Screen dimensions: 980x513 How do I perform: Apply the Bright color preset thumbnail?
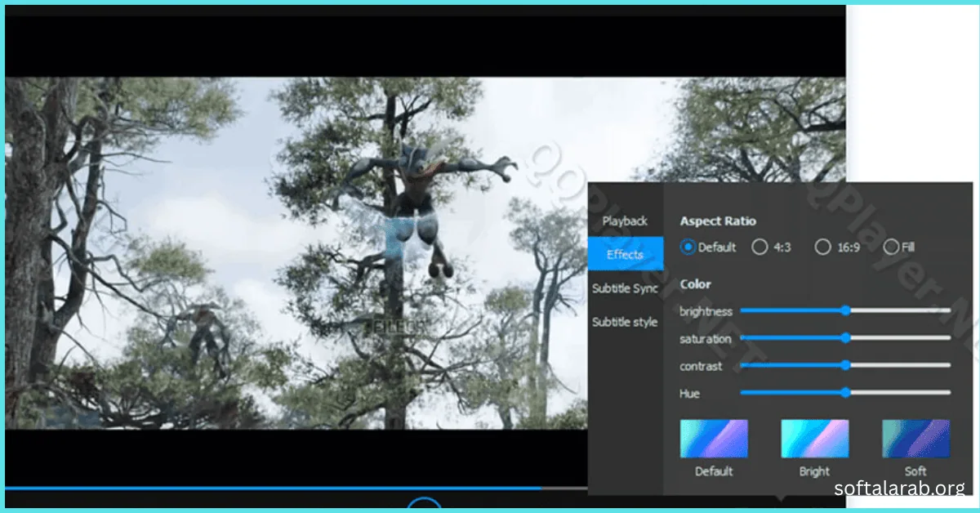pyautogui.click(x=815, y=439)
